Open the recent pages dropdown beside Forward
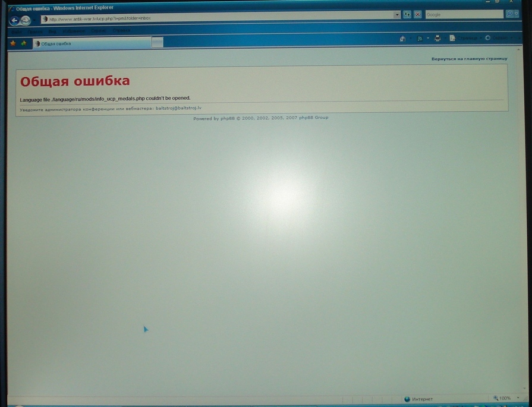The width and height of the screenshot is (532, 407). (34, 21)
